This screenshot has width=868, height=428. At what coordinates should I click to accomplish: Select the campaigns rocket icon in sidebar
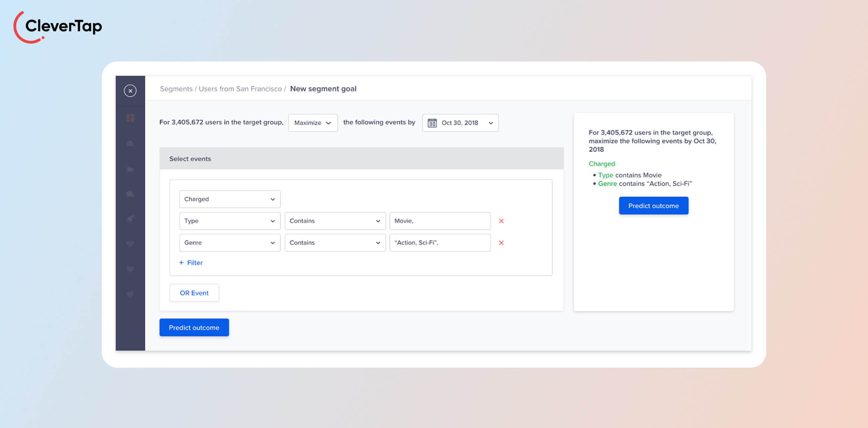130,219
